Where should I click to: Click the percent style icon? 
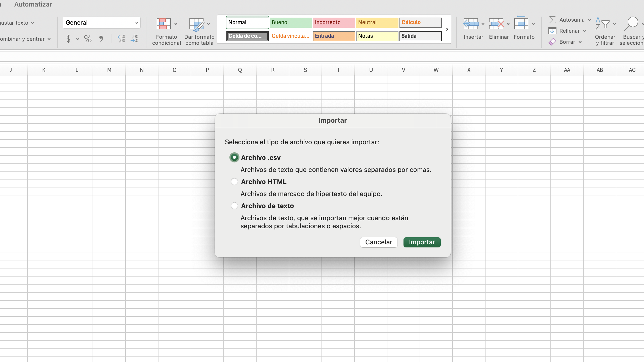[x=88, y=39]
